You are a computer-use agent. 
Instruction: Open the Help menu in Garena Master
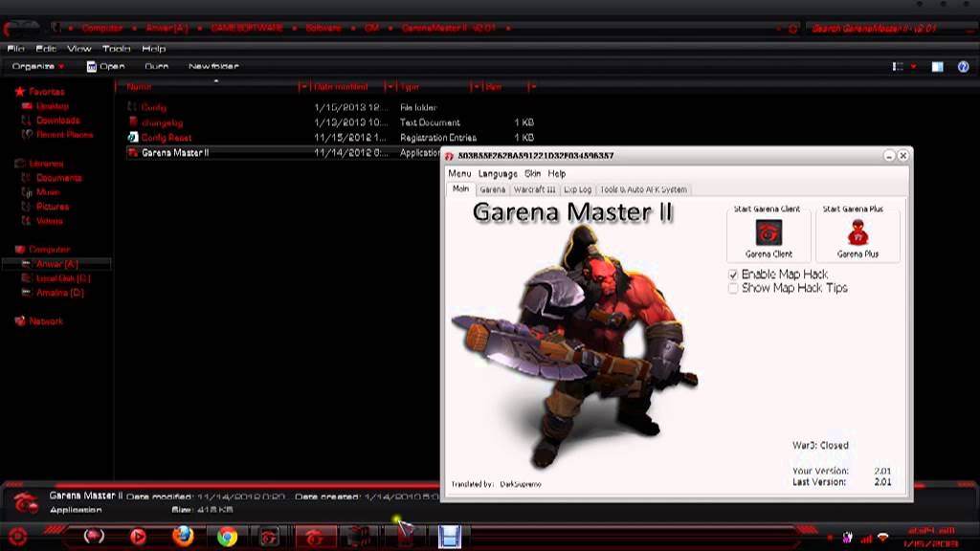coord(556,174)
